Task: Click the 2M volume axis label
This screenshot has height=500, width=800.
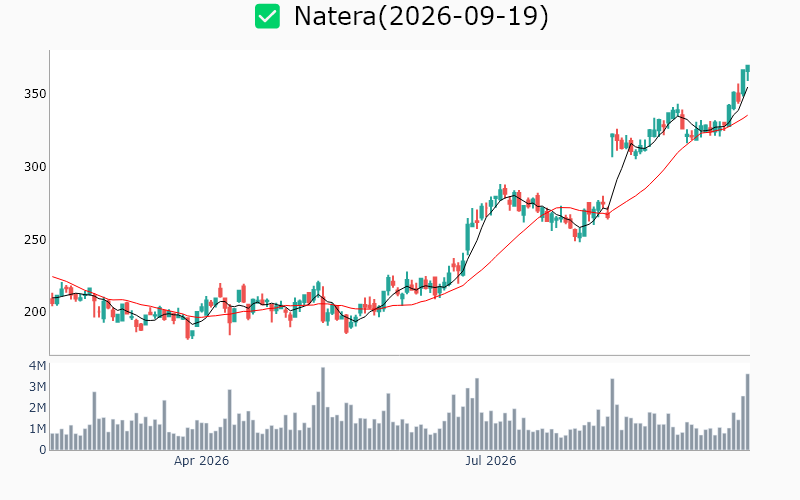Action: point(37,408)
